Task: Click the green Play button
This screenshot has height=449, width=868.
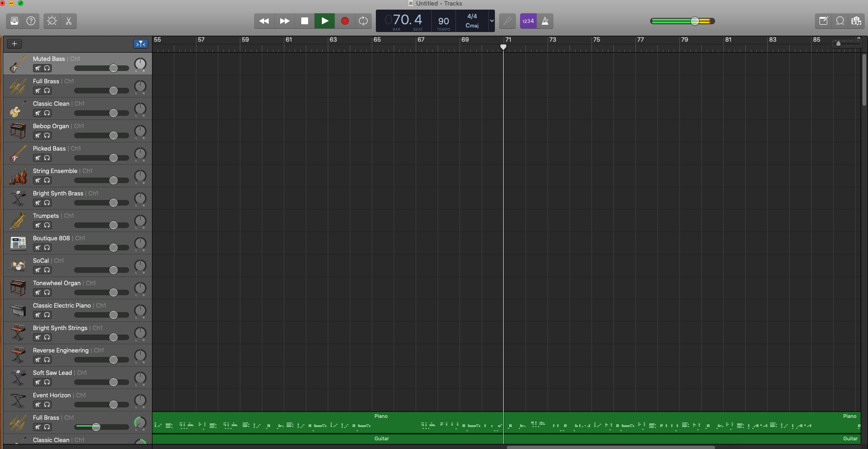Action: tap(325, 21)
